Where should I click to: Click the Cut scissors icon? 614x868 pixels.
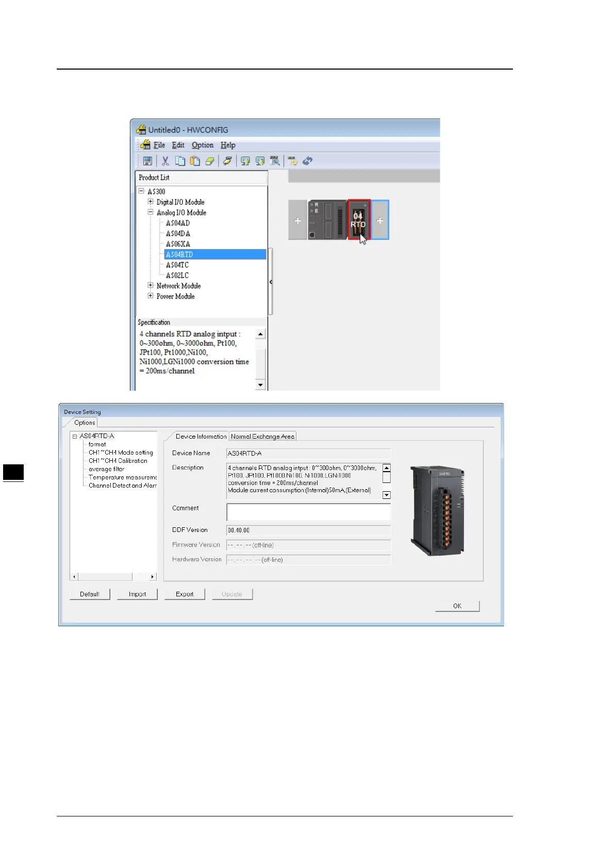pyautogui.click(x=165, y=161)
